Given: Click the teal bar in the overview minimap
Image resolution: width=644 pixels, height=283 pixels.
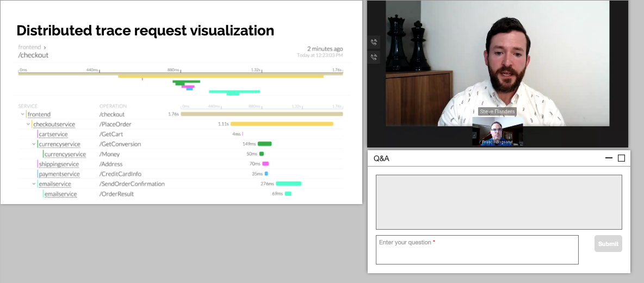Looking at the screenshot, I should 234,91.
